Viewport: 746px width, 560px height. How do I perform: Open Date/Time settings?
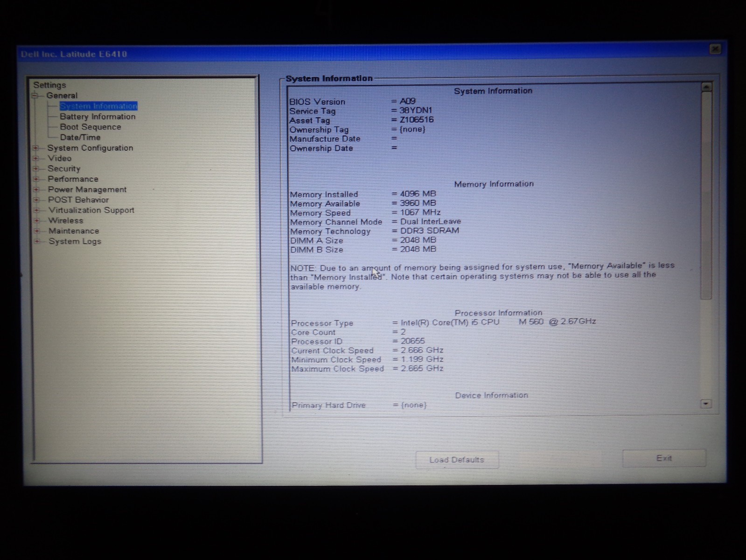(80, 137)
